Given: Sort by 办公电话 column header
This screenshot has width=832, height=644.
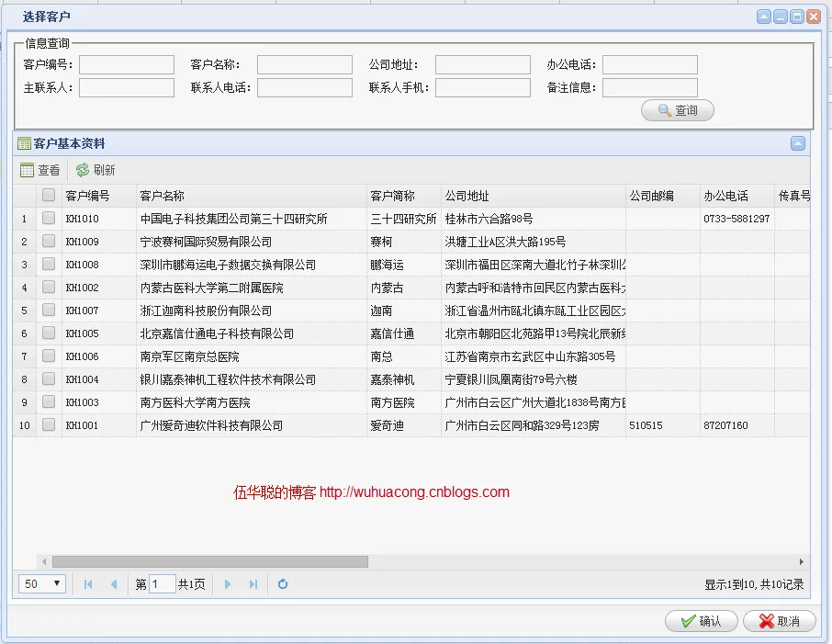Looking at the screenshot, I should 737,196.
